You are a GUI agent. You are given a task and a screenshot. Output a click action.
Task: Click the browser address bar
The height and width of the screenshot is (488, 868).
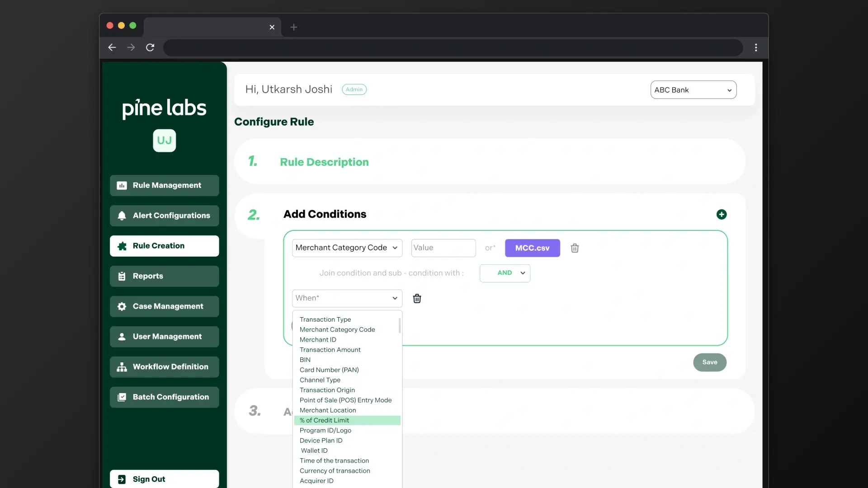(453, 47)
